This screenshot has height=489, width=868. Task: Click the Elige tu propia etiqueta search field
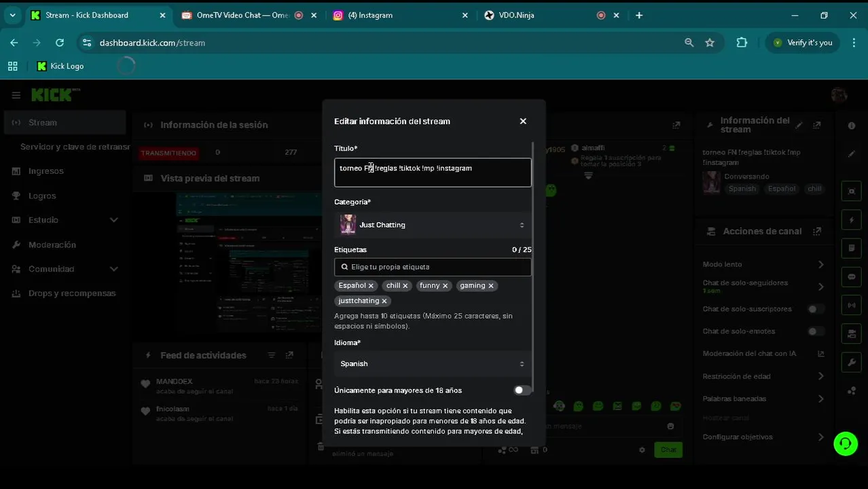click(433, 267)
